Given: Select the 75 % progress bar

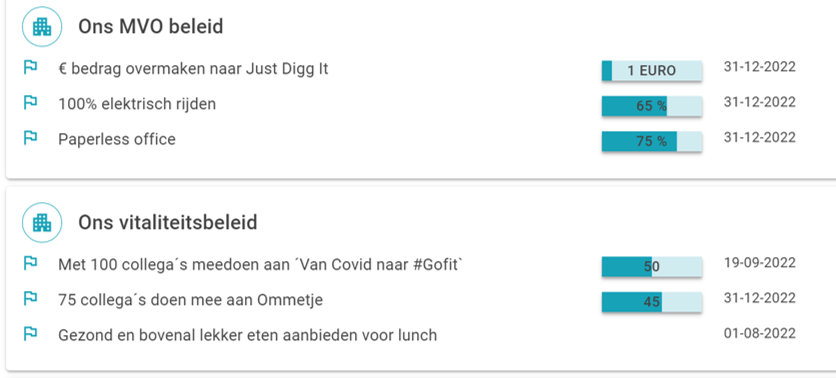Looking at the screenshot, I should [652, 142].
